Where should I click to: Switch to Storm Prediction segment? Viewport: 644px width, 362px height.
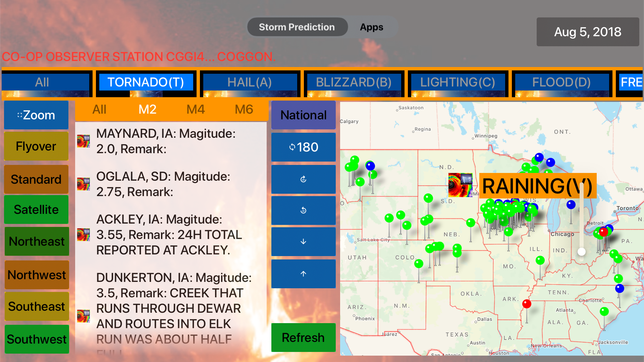click(x=297, y=27)
